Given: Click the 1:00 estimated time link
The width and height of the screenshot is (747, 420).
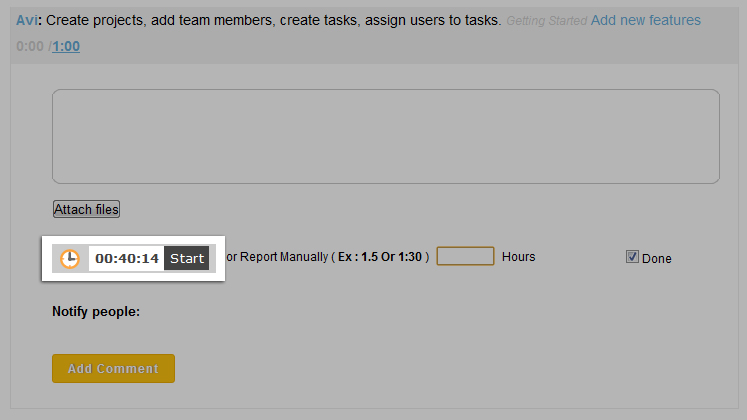Looking at the screenshot, I should pos(66,46).
